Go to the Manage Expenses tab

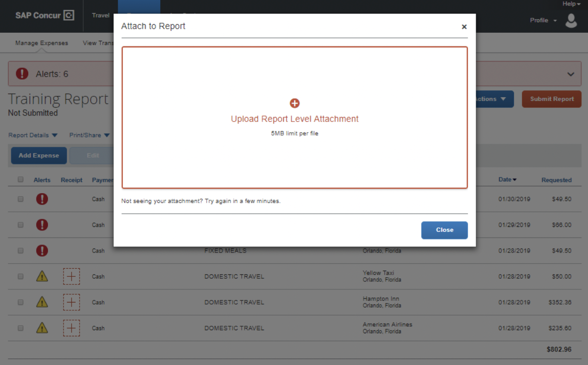click(41, 43)
